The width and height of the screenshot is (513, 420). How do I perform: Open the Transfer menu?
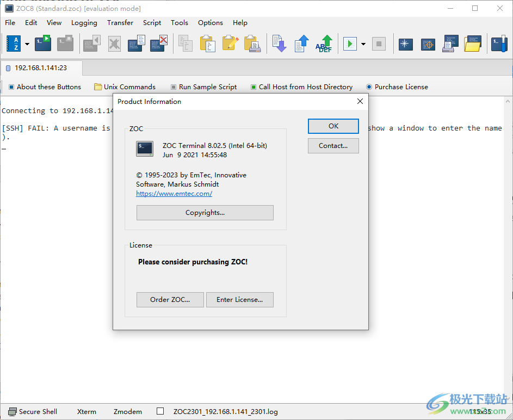click(120, 22)
